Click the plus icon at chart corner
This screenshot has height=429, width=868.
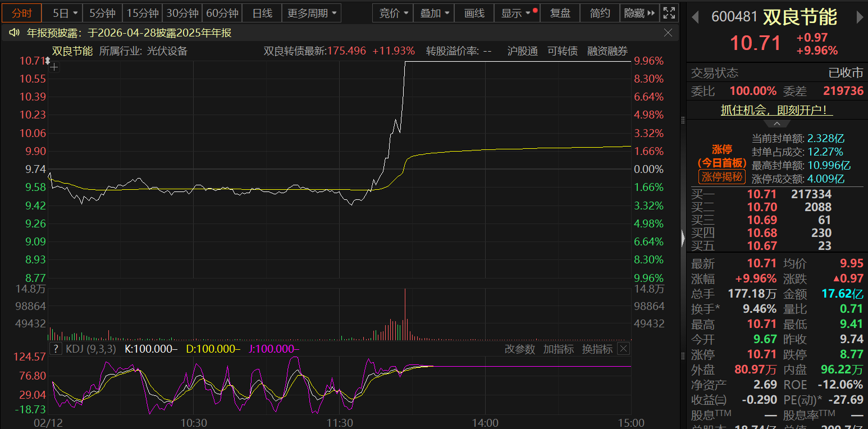[54, 67]
